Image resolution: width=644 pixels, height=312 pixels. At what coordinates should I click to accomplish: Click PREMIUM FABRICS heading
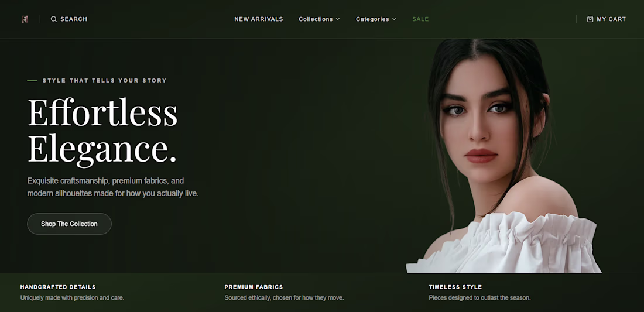254,287
